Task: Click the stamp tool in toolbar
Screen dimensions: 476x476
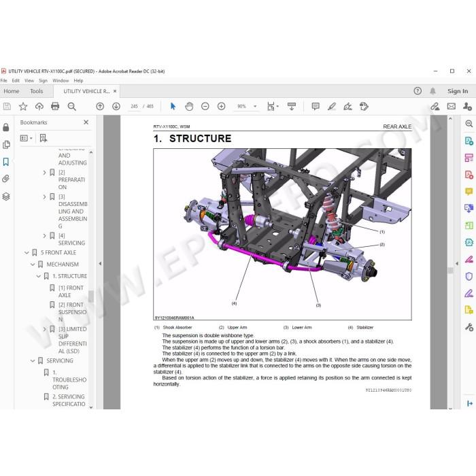Action: [x=364, y=106]
